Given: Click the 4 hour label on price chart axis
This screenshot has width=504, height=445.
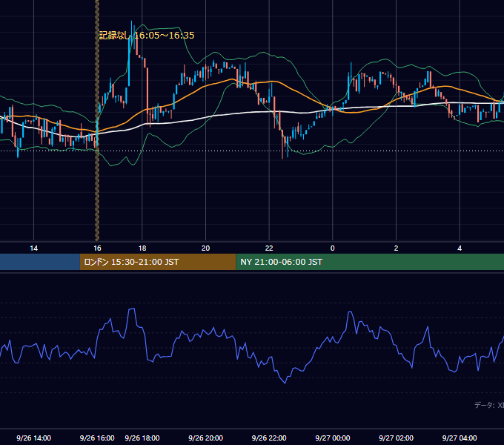Looking at the screenshot, I should (460, 248).
